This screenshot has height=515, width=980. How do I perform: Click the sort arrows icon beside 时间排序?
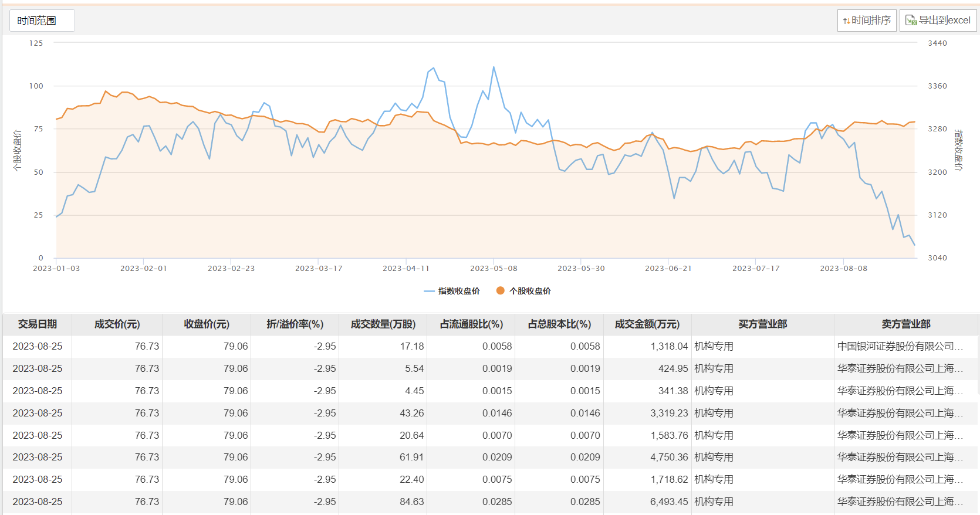coord(846,21)
